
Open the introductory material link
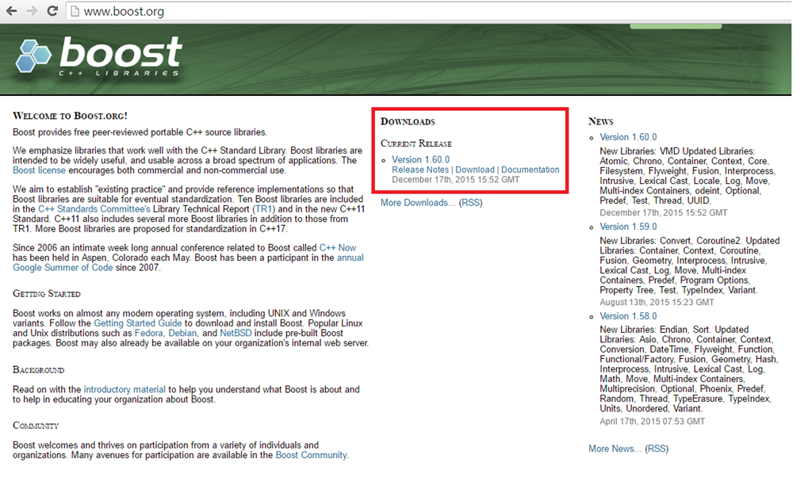pos(124,390)
